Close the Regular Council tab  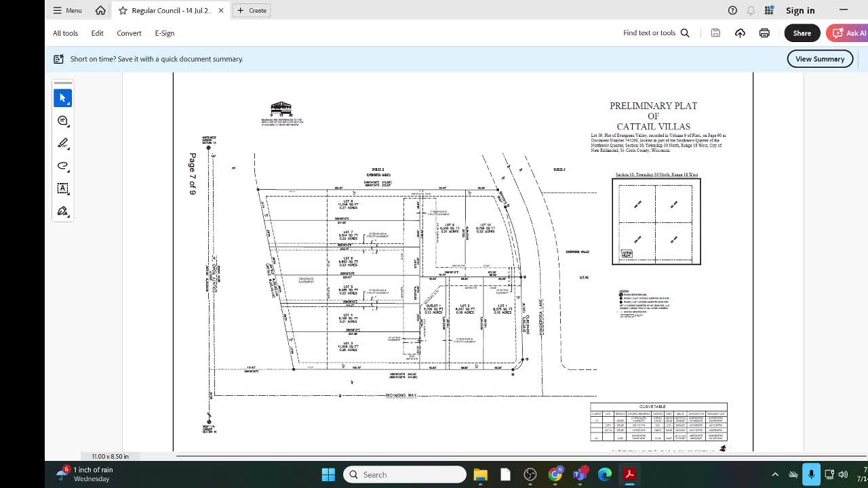tap(221, 10)
